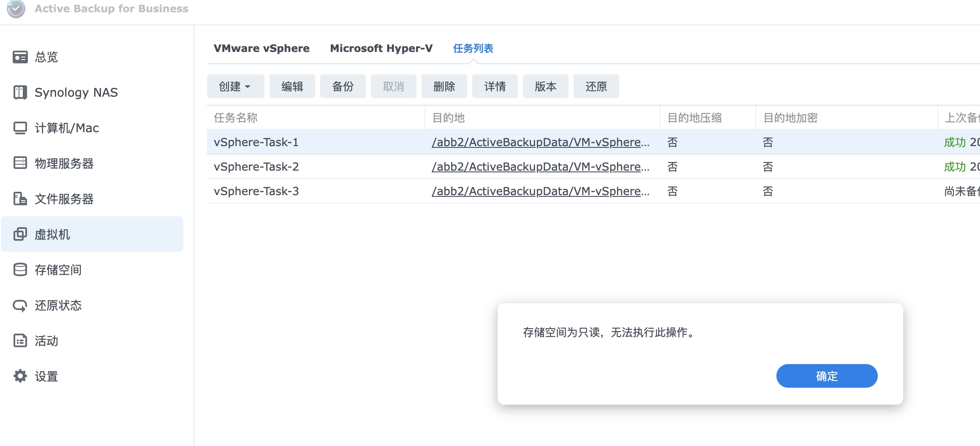Select the 任务列表 tab

[473, 49]
